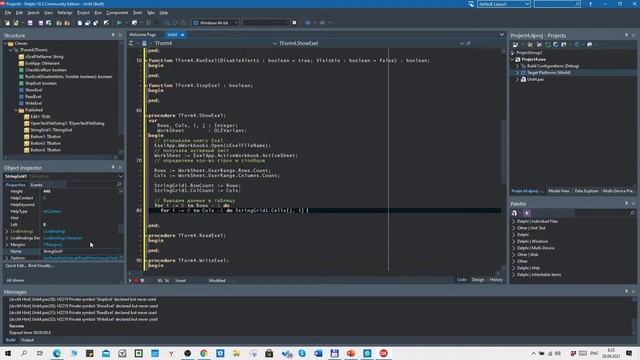
Task: Collapse the Classes node in Structure
Action: tap(6, 43)
